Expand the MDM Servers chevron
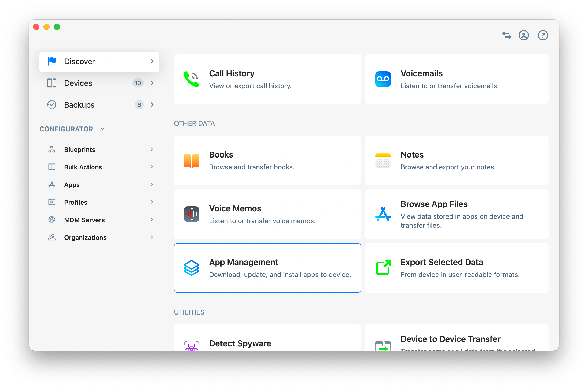Screen dimensions: 588x389 click(152, 220)
